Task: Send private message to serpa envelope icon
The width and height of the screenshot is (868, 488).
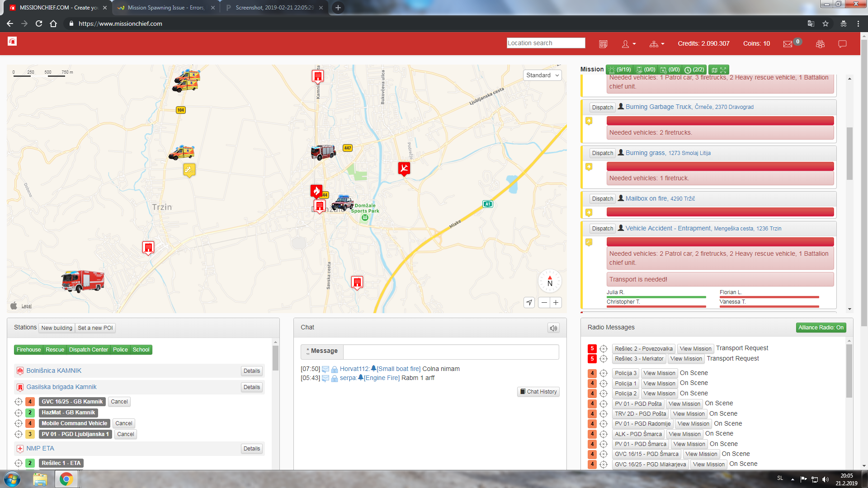Action: point(325,378)
